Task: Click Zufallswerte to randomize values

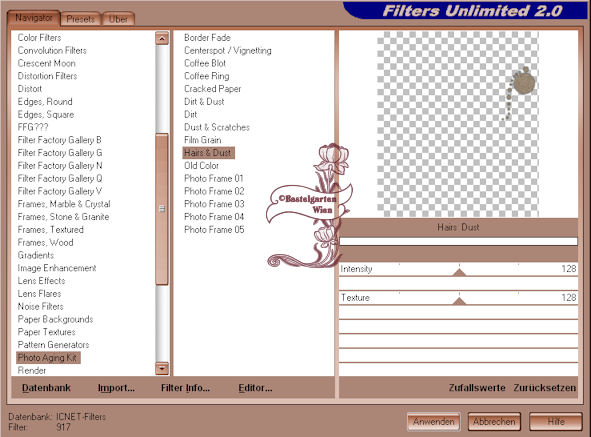Action: 477,388
